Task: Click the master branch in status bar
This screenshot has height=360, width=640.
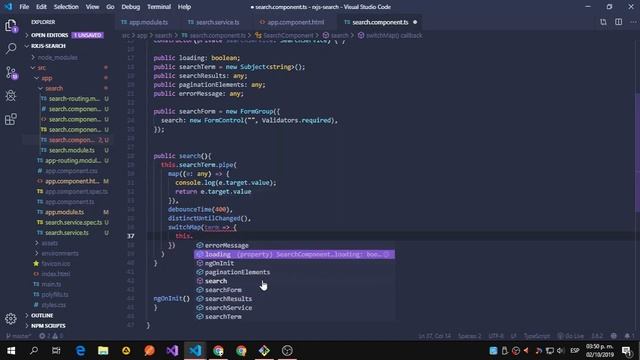Action: click(18, 336)
